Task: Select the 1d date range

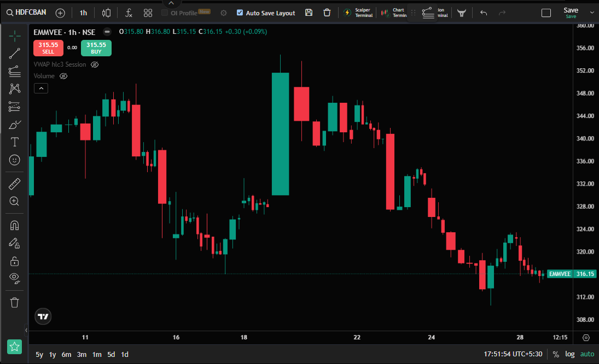Action: (125, 355)
